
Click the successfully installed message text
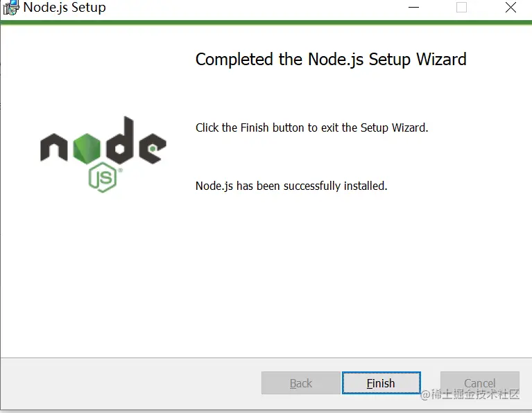291,186
